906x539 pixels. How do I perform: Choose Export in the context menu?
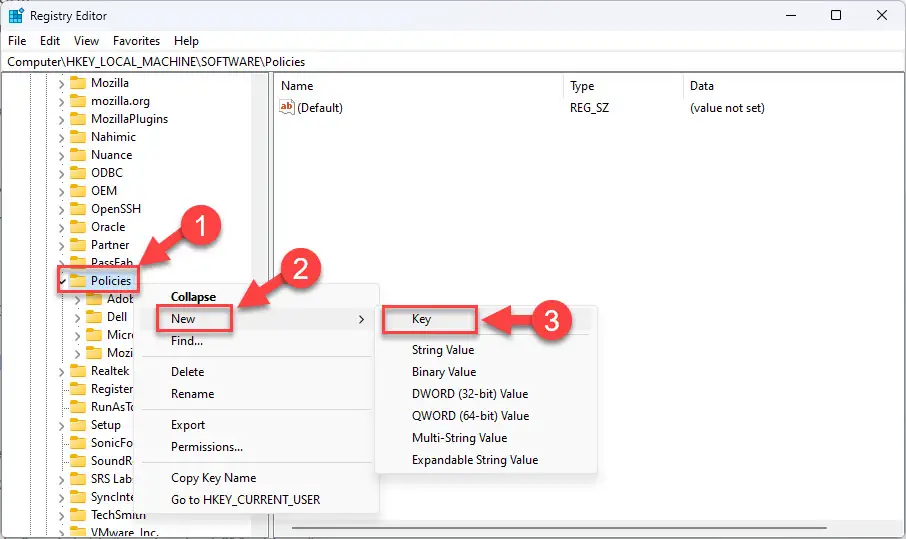pyautogui.click(x=258, y=425)
